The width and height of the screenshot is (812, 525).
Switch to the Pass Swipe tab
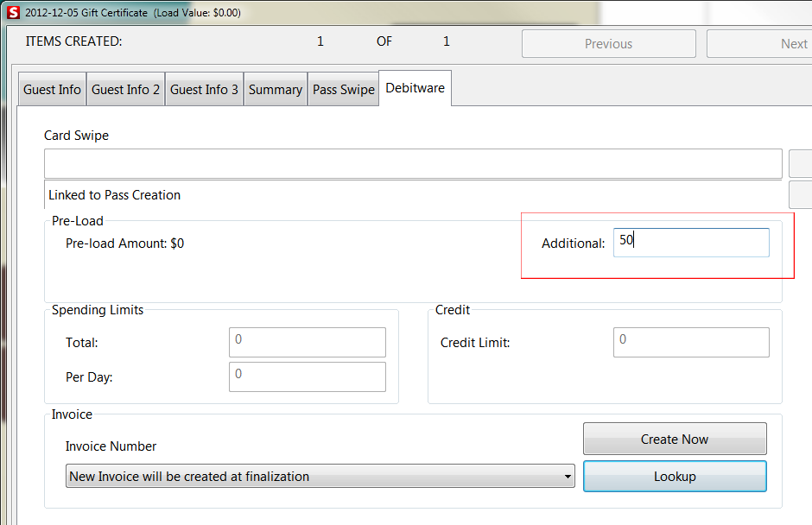(343, 88)
